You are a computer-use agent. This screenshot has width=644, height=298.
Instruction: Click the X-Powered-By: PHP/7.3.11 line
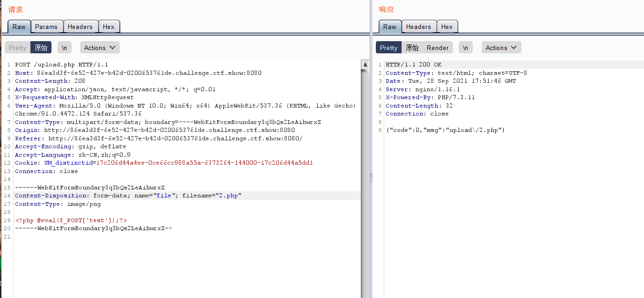430,97
